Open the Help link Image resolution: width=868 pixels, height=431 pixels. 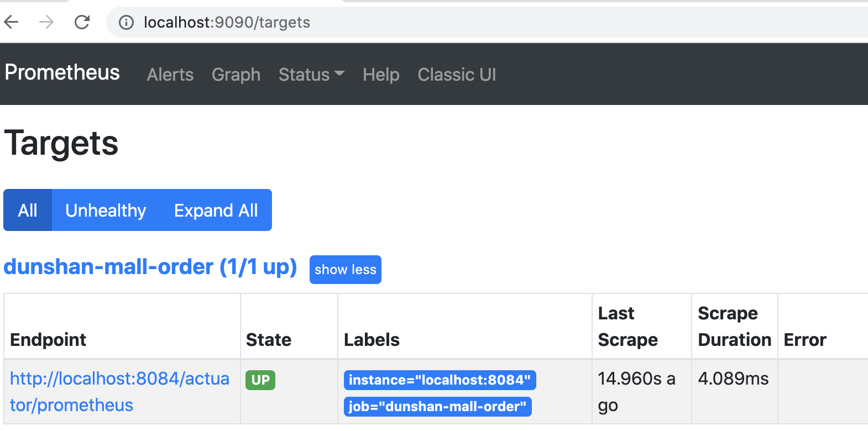[381, 75]
